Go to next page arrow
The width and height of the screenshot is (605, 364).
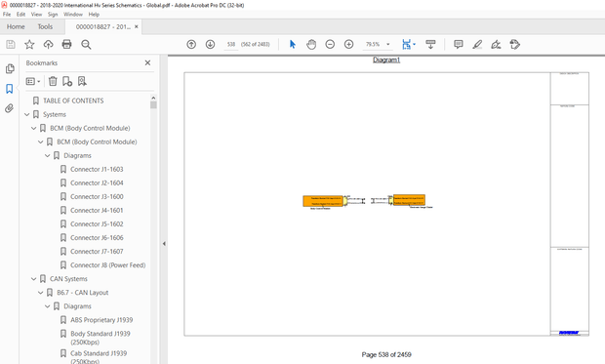click(210, 44)
